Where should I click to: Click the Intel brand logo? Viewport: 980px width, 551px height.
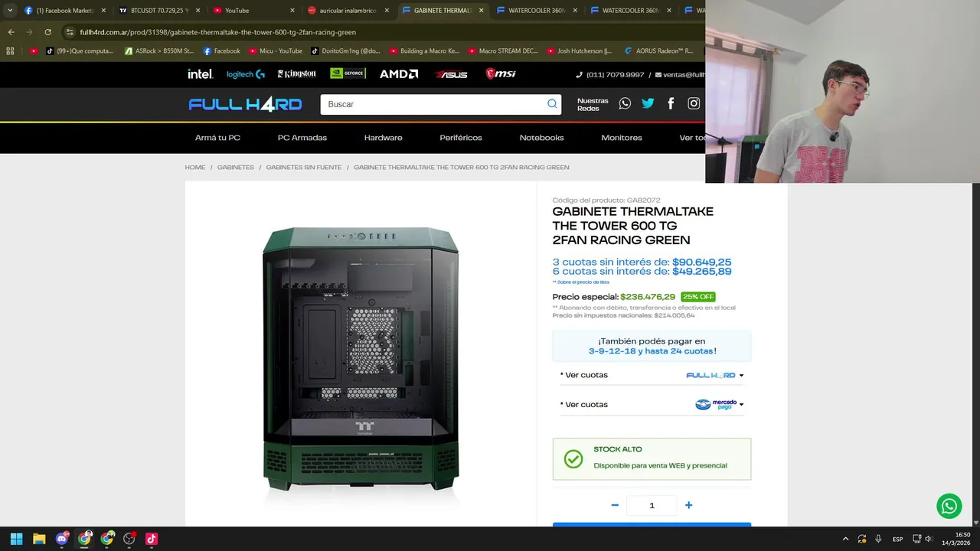(x=201, y=74)
